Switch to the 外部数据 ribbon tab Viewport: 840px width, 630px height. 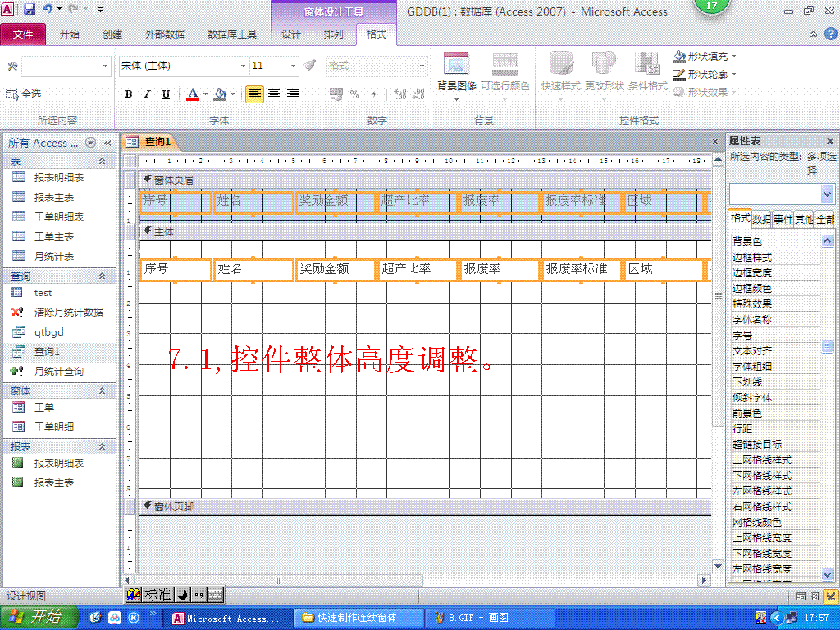coord(164,34)
